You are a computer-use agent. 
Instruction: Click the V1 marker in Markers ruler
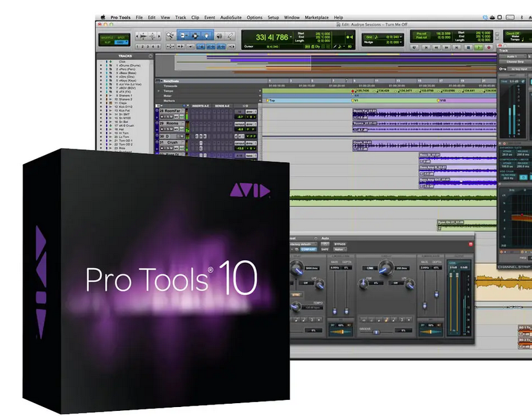pos(354,101)
